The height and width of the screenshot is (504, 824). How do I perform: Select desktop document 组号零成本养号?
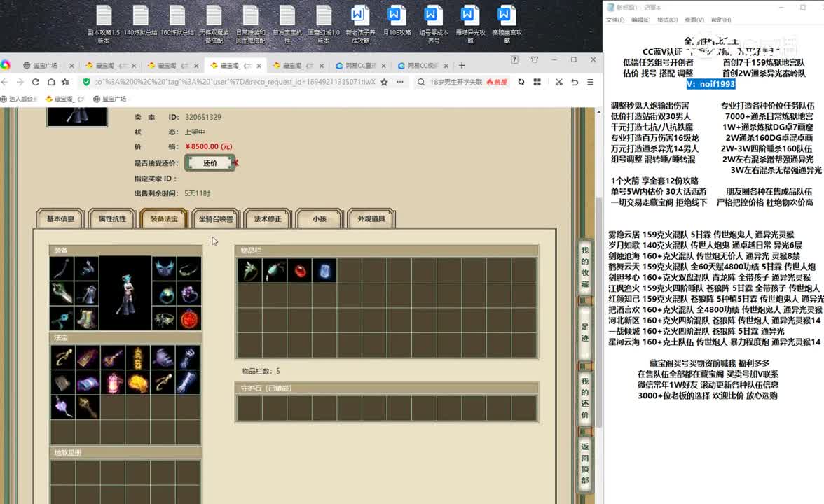pos(434,24)
